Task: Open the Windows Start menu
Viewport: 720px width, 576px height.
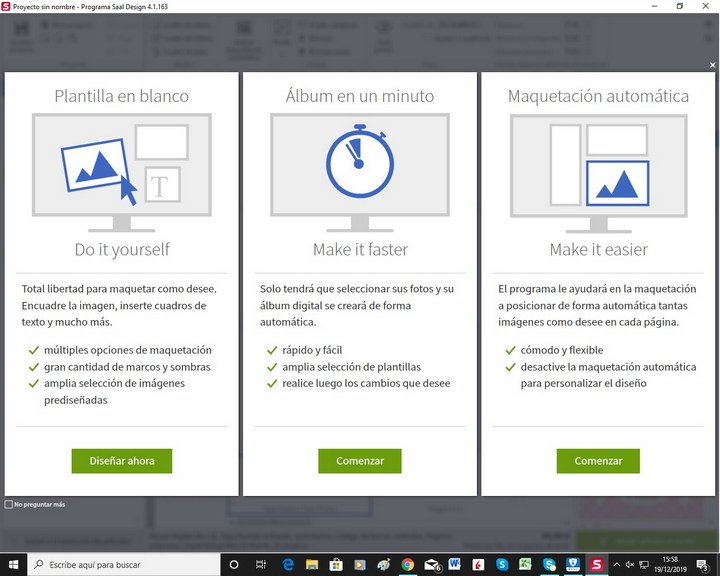Action: 12,564
